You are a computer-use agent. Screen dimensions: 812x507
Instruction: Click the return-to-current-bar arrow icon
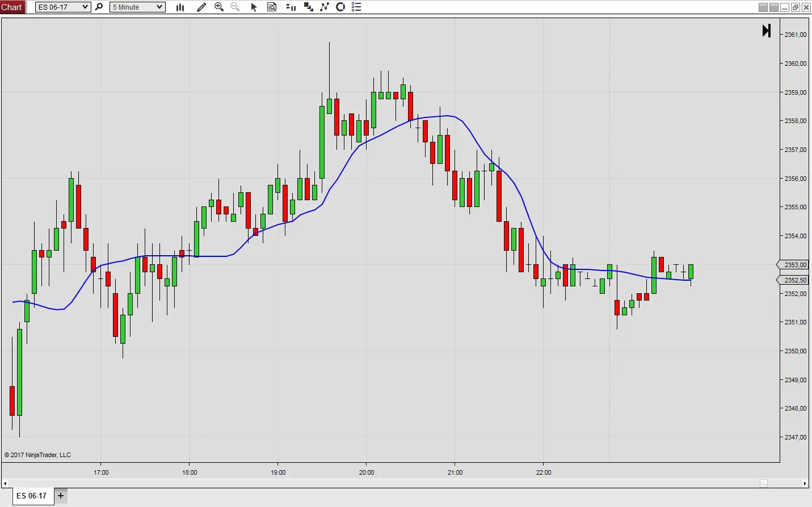767,31
